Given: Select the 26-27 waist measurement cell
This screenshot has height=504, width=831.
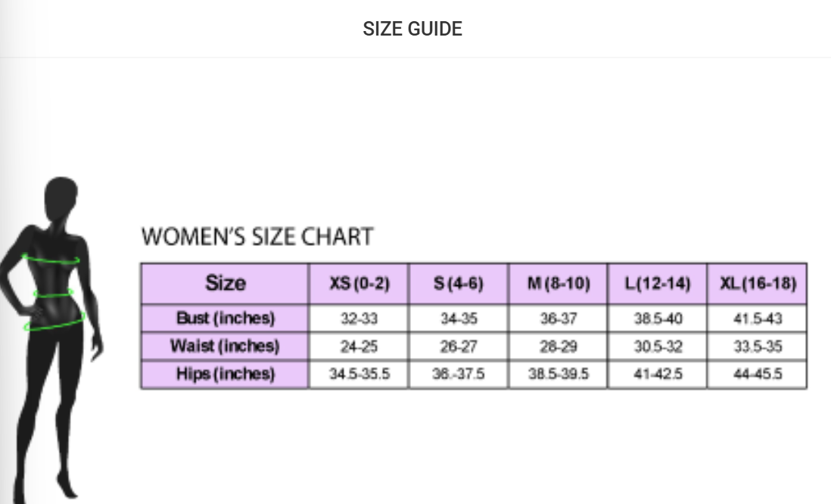Looking at the screenshot, I should pyautogui.click(x=459, y=347).
